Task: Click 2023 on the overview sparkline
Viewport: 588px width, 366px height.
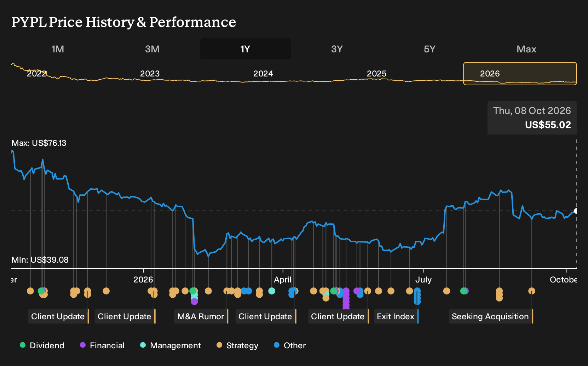Action: tap(150, 74)
